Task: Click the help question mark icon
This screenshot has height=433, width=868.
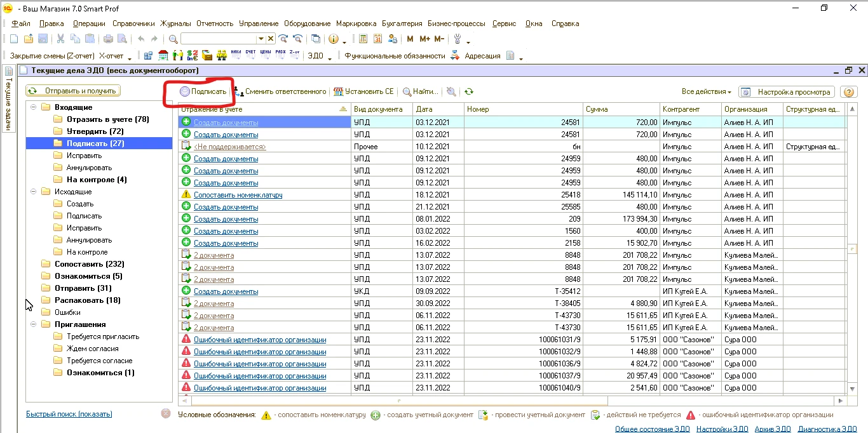Action: pos(848,92)
